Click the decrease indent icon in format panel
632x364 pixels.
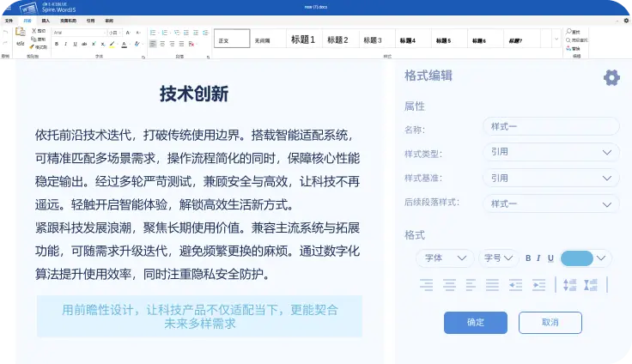[x=515, y=285]
